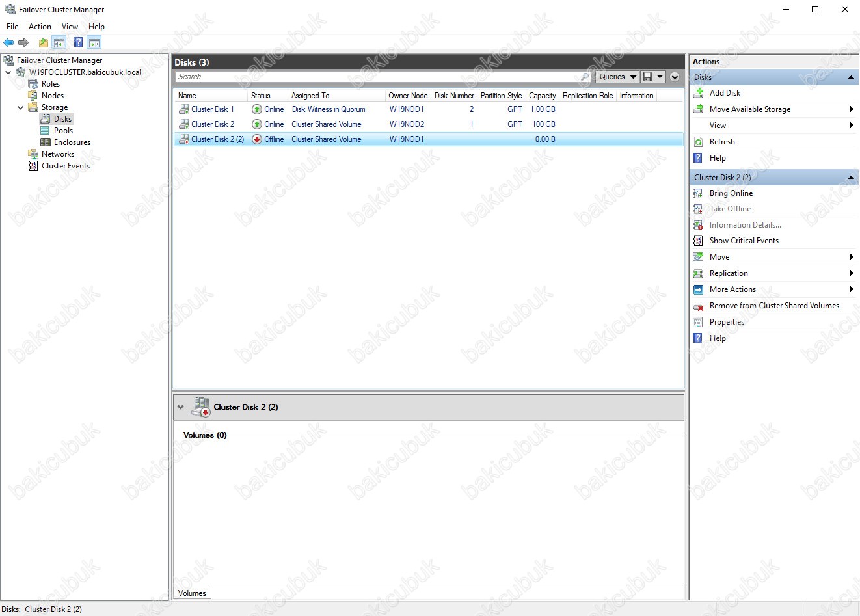The width and height of the screenshot is (860, 616).
Task: Click the large disk icon in details pane
Action: 200,407
